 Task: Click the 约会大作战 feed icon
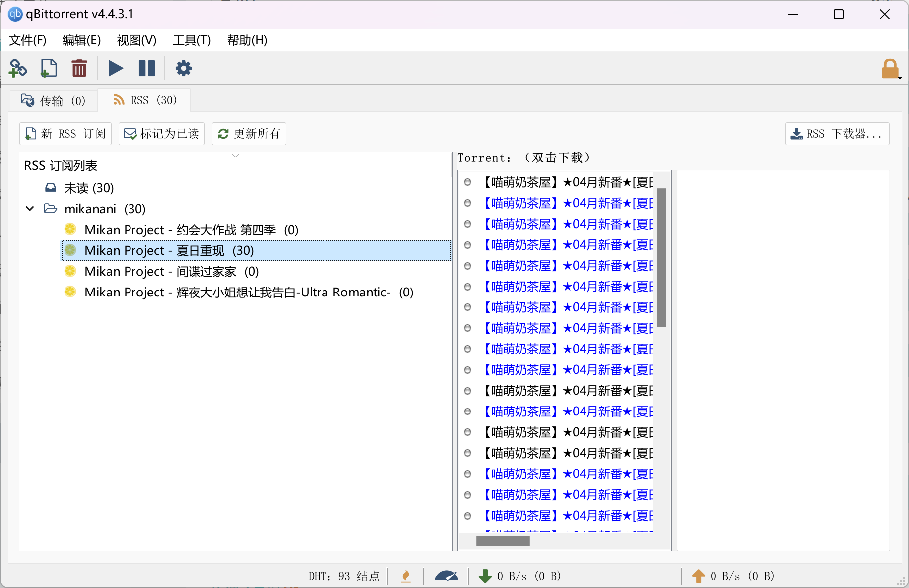coord(70,229)
